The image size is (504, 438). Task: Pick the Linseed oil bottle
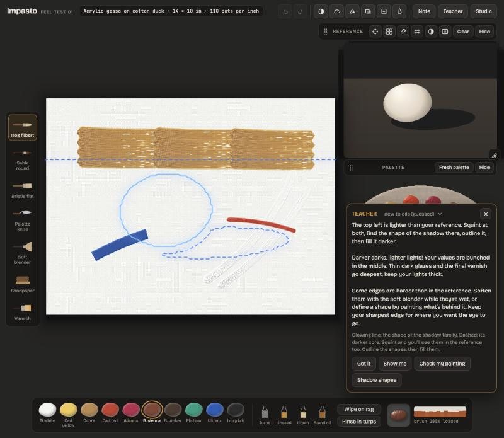[x=284, y=415]
